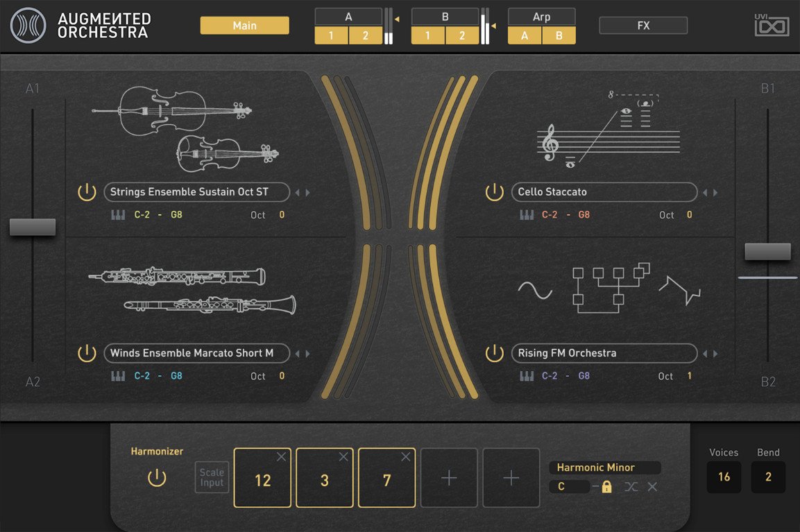The height and width of the screenshot is (532, 800).
Task: Remove the harmonizer interval 7 slot
Action: coord(406,457)
